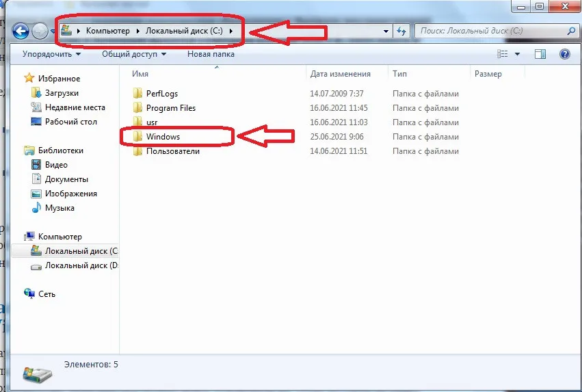This screenshot has width=582, height=392.
Task: Sort by Размер column header
Action: [497, 74]
